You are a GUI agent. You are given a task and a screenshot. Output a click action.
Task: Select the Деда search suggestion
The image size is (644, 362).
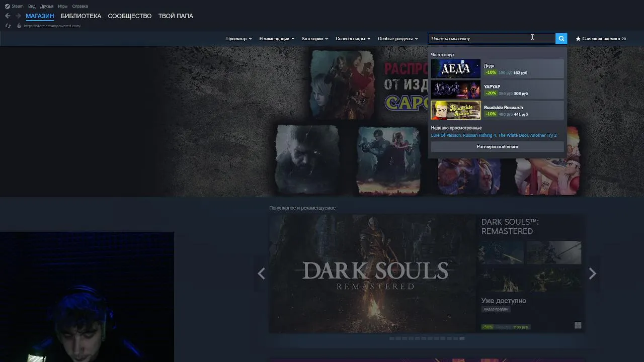pos(497,68)
